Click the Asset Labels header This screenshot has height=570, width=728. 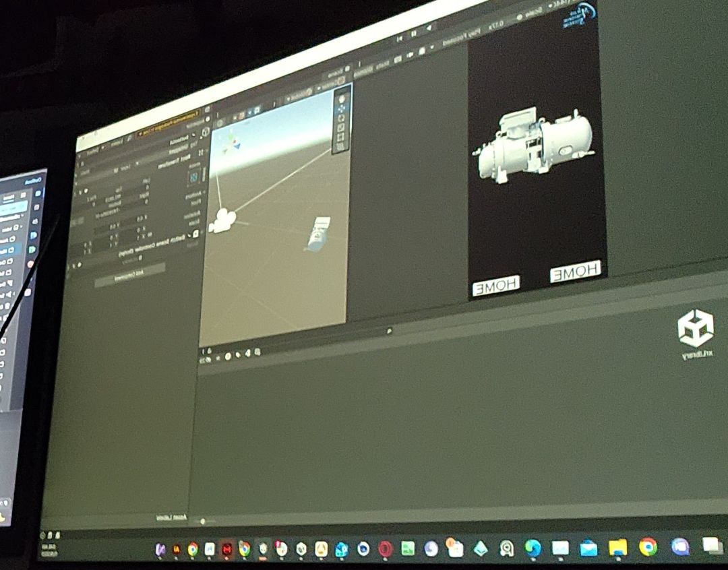coord(171,517)
